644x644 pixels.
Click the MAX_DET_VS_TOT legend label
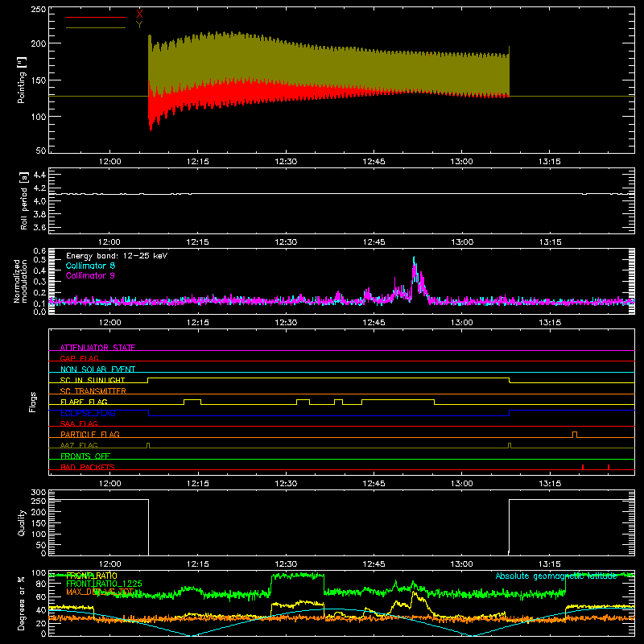(100, 592)
